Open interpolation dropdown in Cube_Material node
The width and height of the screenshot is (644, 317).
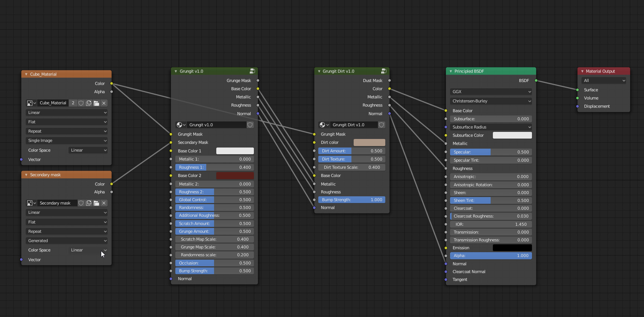(67, 112)
